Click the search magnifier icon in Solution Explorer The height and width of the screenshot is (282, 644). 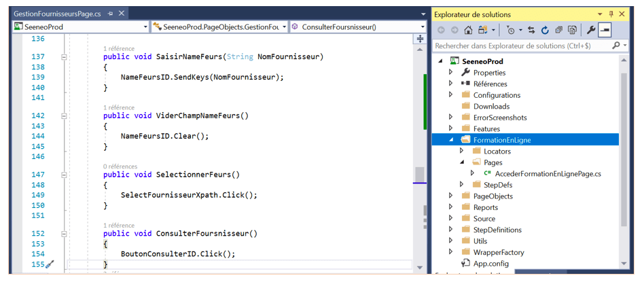[x=616, y=46]
